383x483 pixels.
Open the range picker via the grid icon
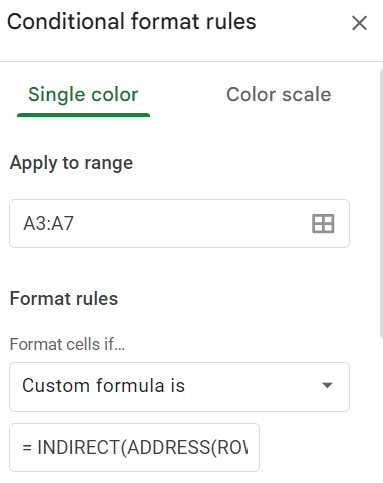[x=323, y=224]
